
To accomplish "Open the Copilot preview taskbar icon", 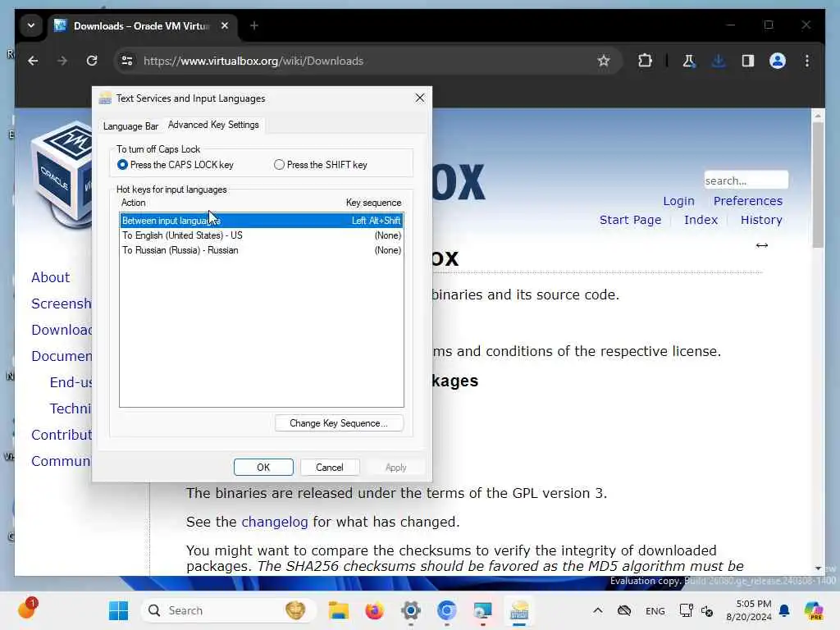I will (x=815, y=610).
